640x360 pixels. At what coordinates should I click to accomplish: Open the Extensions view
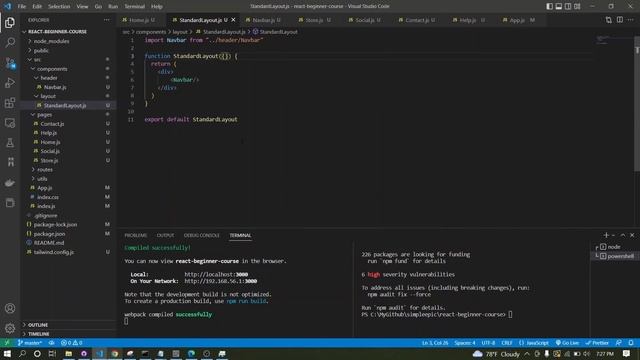(10, 103)
